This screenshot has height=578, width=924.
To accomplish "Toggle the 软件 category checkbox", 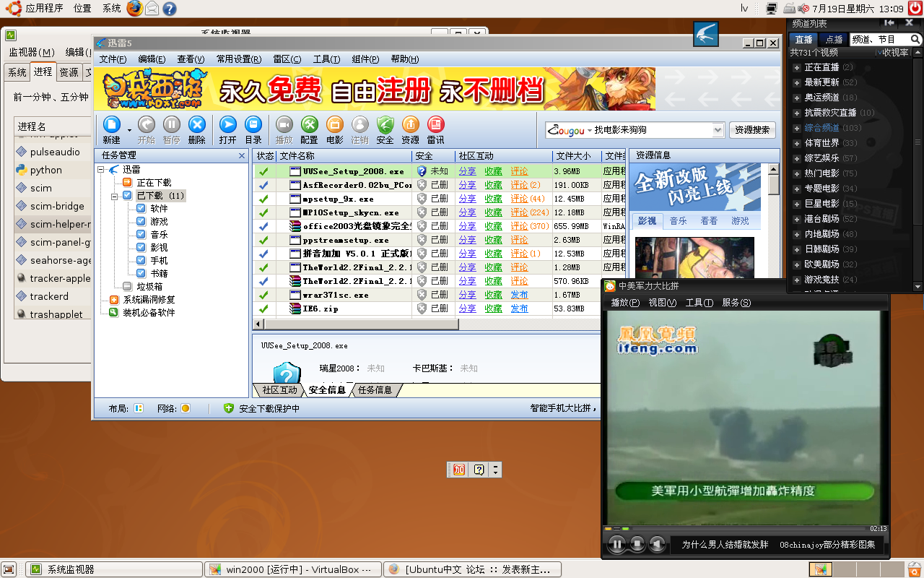I will pyautogui.click(x=141, y=209).
